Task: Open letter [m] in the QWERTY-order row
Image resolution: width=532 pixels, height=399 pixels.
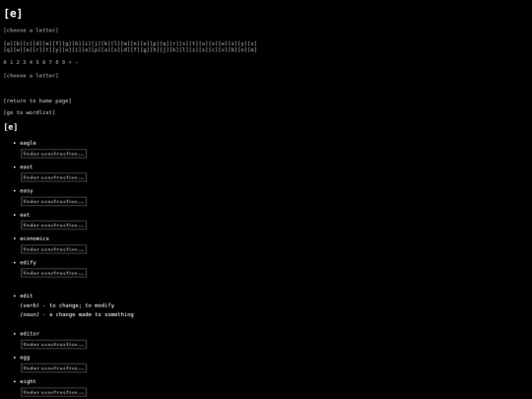Action: pyautogui.click(x=252, y=50)
